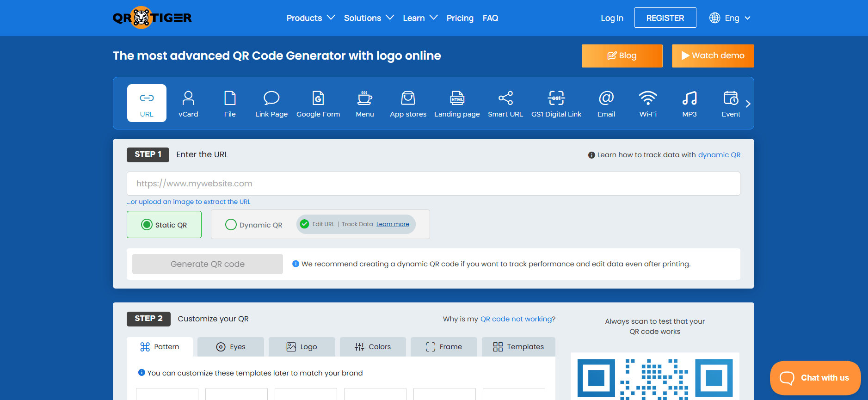Image resolution: width=868 pixels, height=400 pixels.
Task: Choose the Event QR type
Action: point(731,103)
